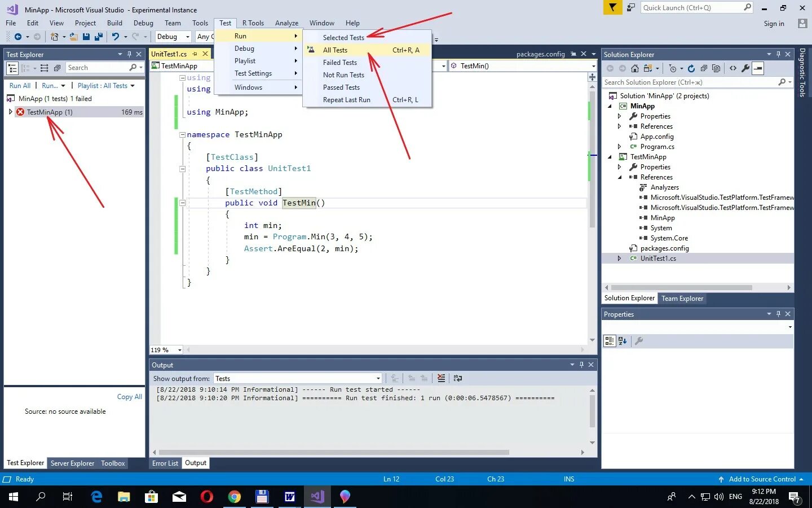This screenshot has height=508, width=812.
Task: Open the Show output from Tests dropdown
Action: tap(298, 378)
